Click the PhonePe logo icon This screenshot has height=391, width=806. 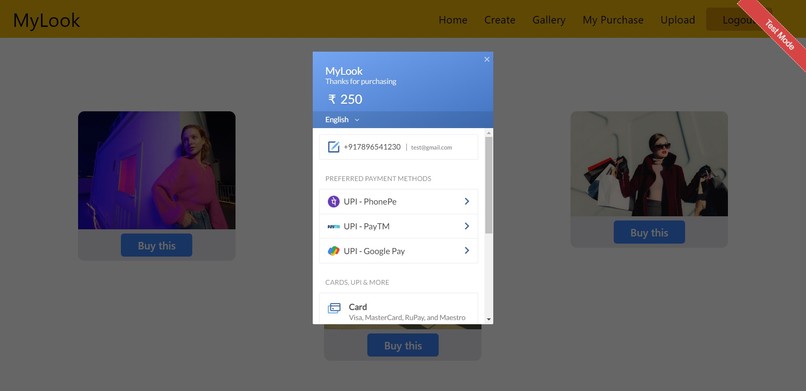point(334,201)
